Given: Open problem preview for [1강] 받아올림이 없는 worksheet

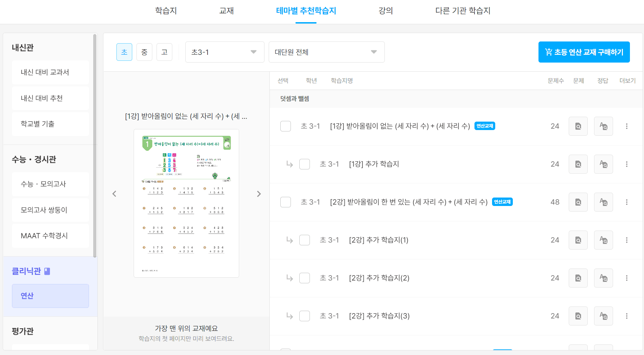Looking at the screenshot, I should point(578,126).
